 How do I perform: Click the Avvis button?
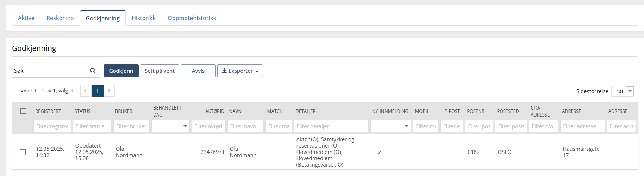[198, 71]
